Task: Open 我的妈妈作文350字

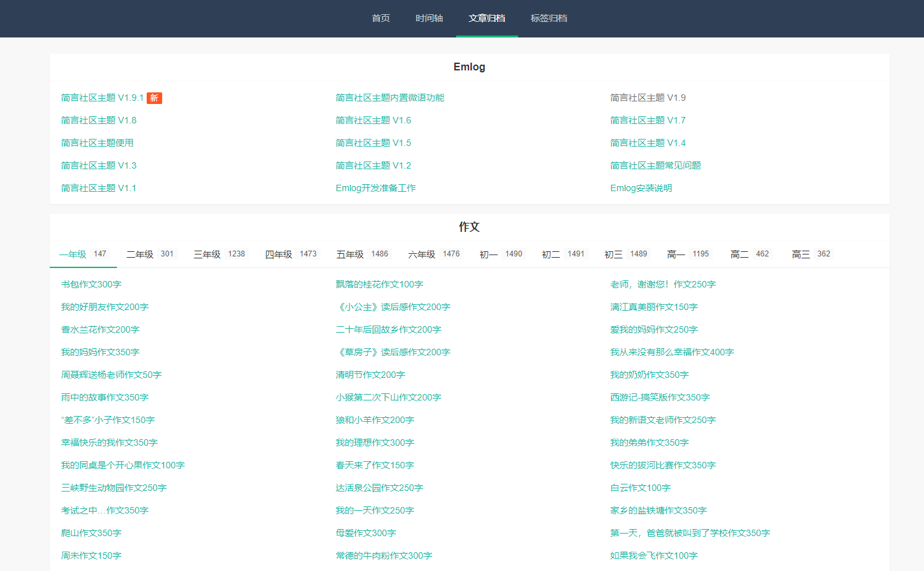Action: (x=100, y=352)
